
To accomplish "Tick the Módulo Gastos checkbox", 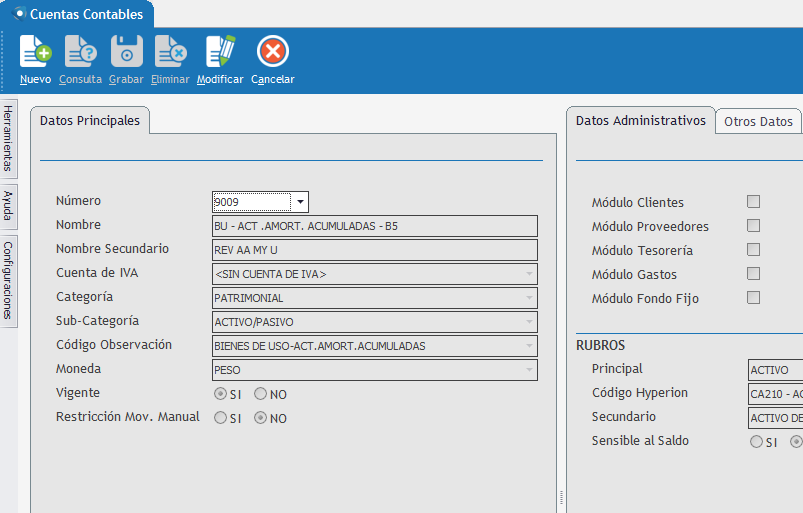I will pos(753,274).
